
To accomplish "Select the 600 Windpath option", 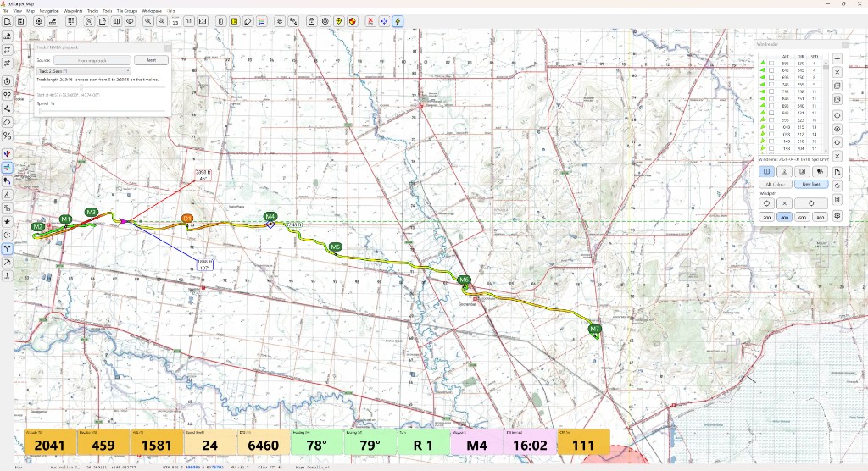I will click(x=802, y=218).
